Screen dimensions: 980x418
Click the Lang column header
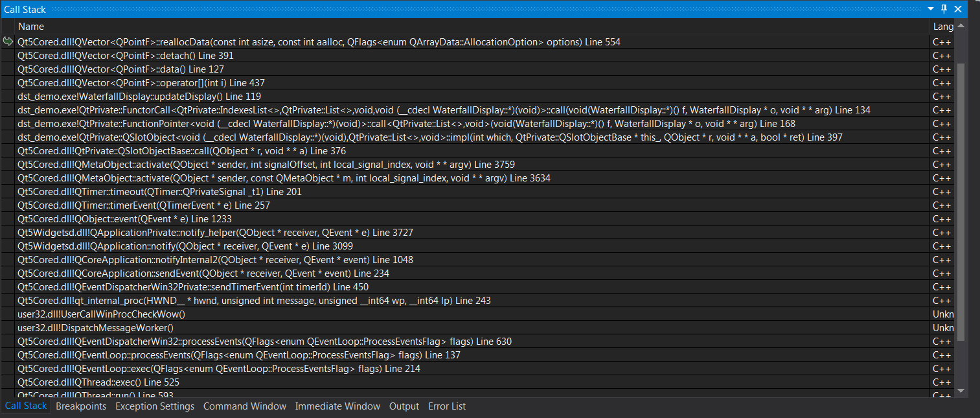pyautogui.click(x=942, y=27)
